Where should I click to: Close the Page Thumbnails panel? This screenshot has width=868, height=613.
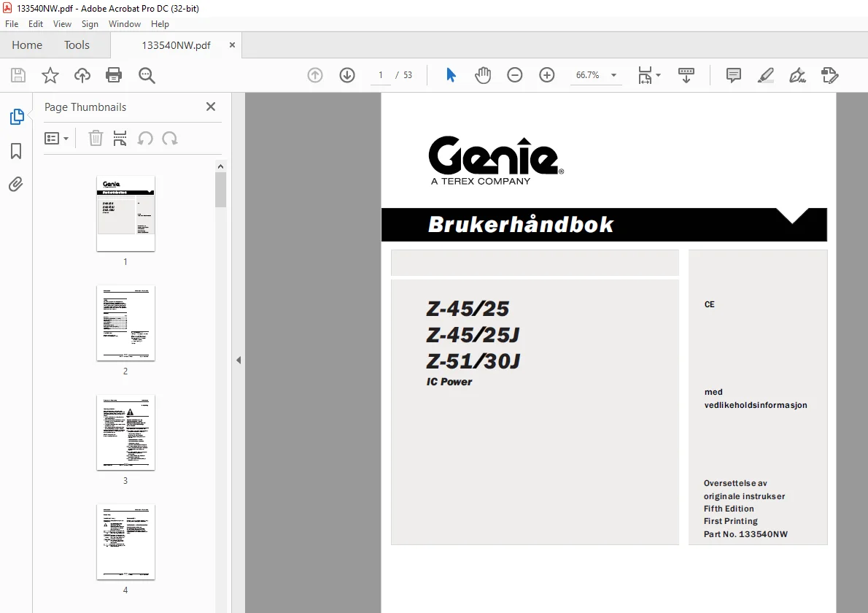point(210,107)
